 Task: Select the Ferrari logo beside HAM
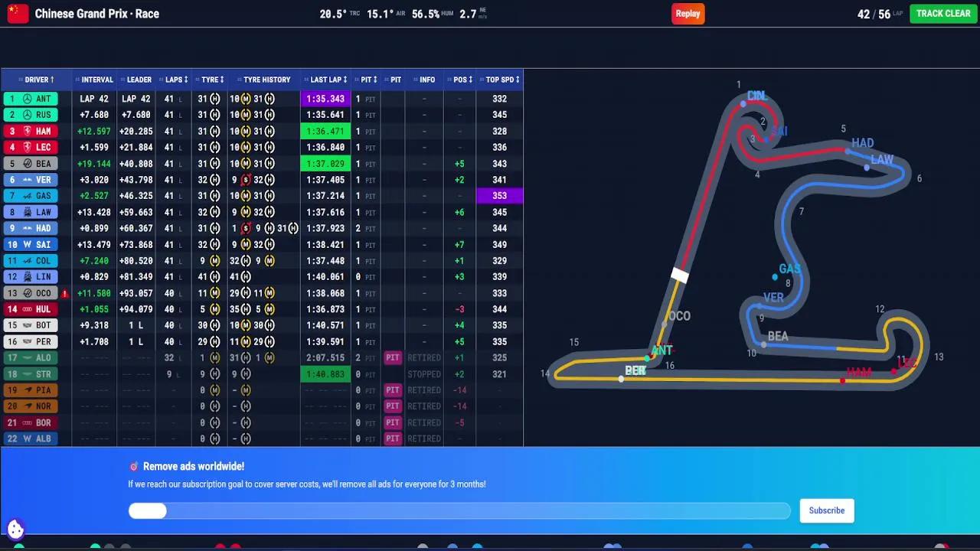point(27,131)
